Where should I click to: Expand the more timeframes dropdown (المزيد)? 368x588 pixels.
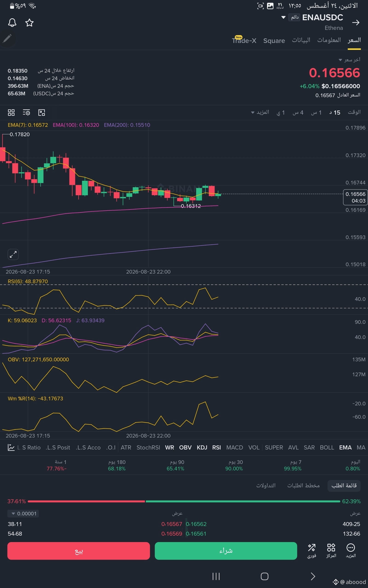pos(260,112)
